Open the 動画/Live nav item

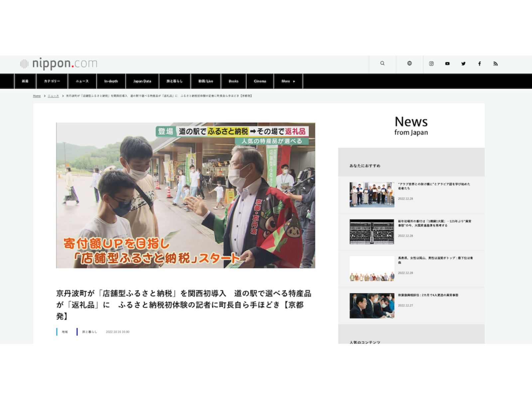[x=205, y=81]
